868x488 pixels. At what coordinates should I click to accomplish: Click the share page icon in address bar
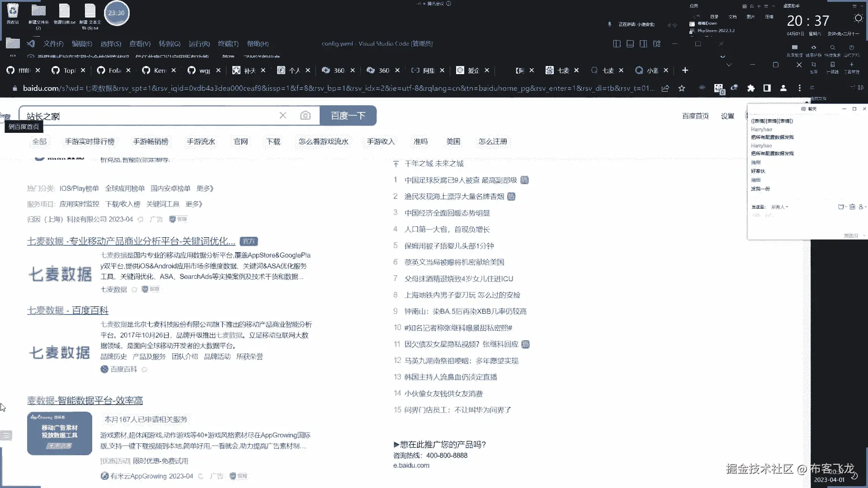665,89
